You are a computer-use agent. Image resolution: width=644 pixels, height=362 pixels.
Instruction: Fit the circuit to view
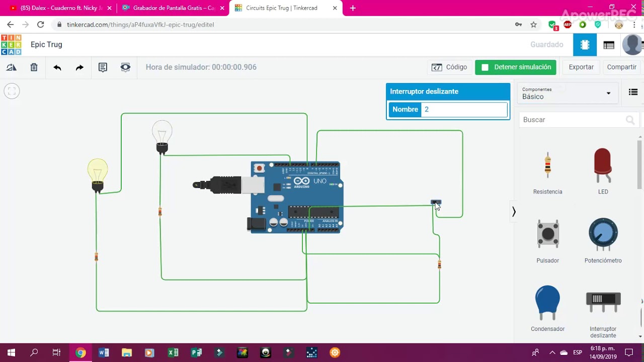pos(12,91)
